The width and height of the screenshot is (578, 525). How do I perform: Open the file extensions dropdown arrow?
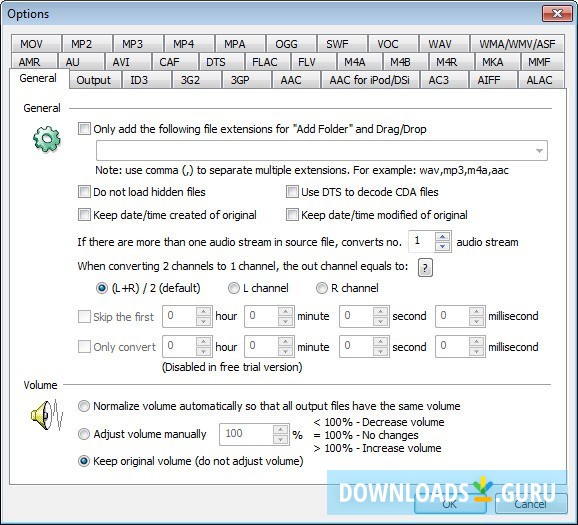539,151
